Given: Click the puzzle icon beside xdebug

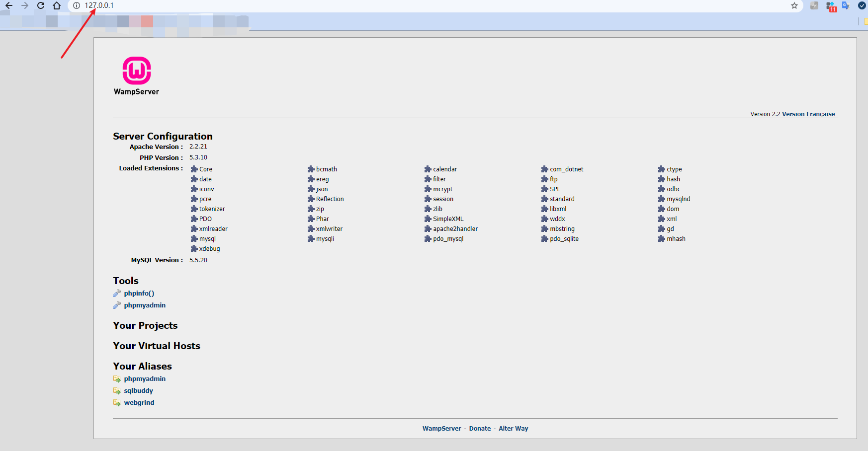Looking at the screenshot, I should (x=194, y=248).
